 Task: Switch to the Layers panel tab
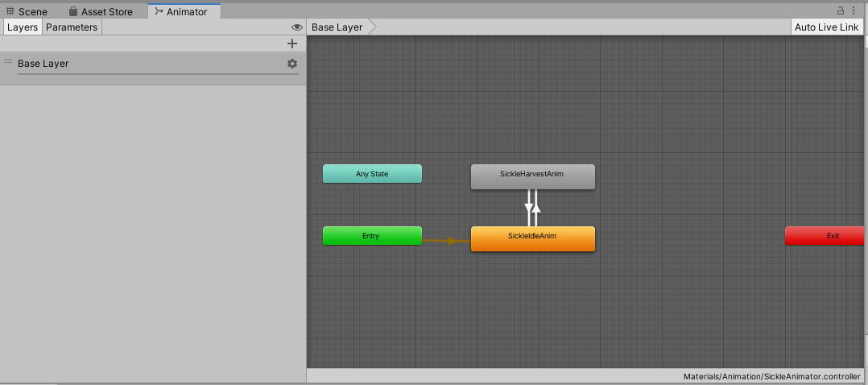23,27
